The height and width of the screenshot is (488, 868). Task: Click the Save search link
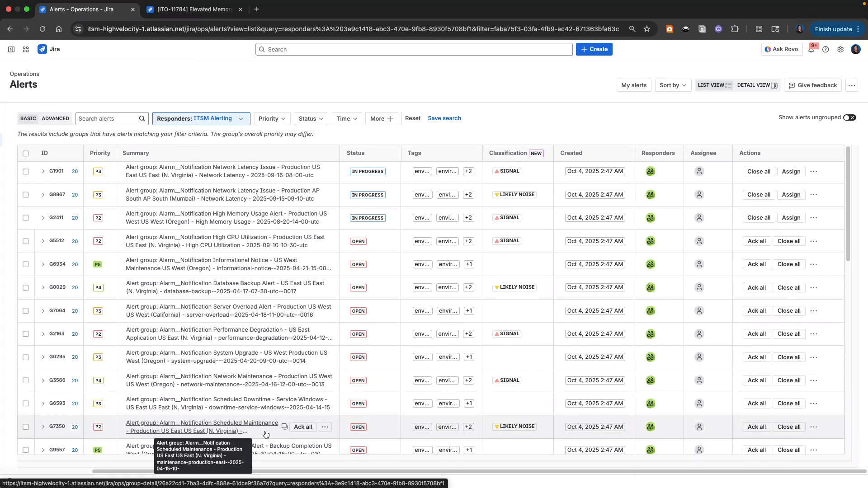[x=444, y=118]
